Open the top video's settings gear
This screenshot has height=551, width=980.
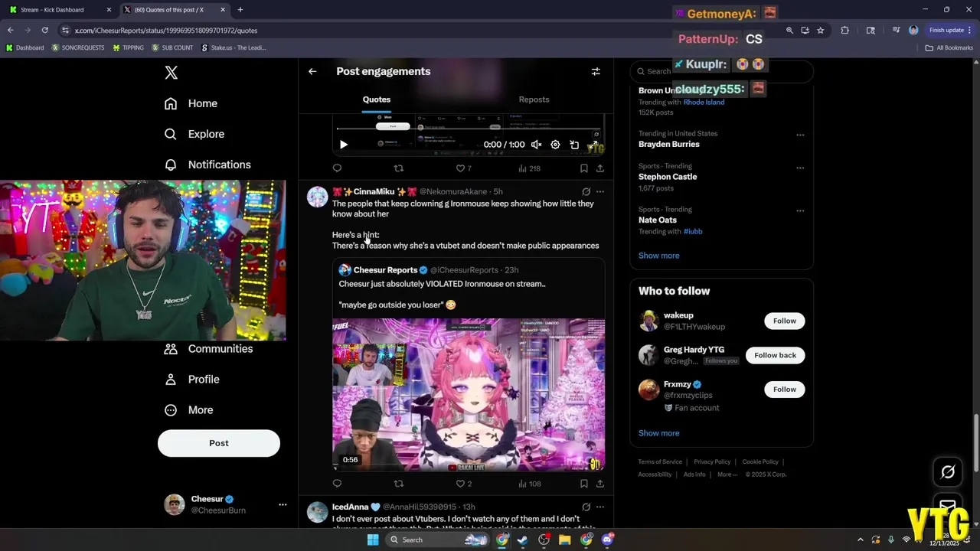[x=555, y=145]
